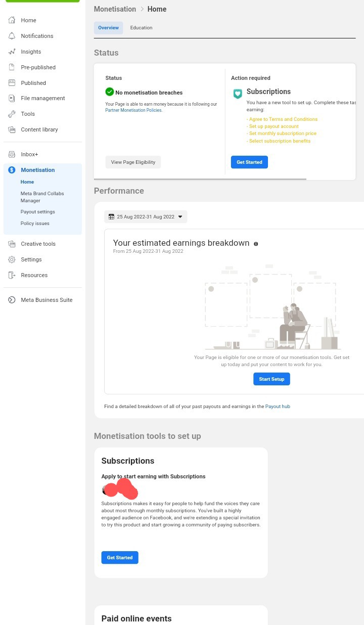Click Set monthly subscription price step
364x625 pixels.
[x=282, y=133]
